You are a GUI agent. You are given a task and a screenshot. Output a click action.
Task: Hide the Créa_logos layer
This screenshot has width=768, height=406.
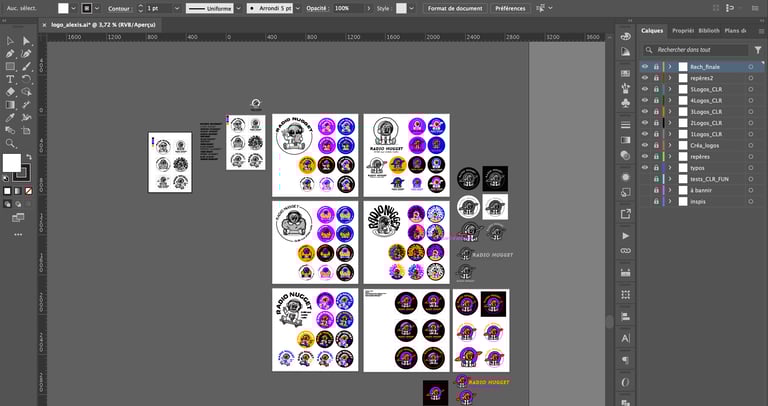click(x=645, y=145)
